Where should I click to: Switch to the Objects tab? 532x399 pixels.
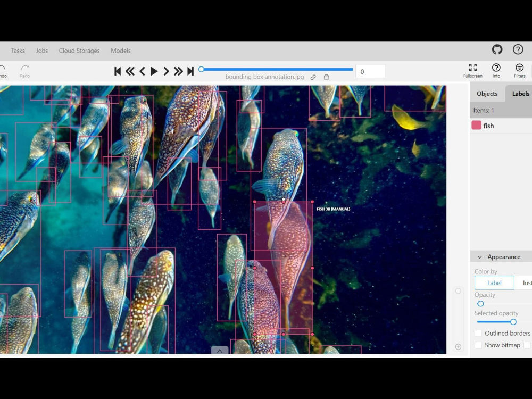click(487, 93)
